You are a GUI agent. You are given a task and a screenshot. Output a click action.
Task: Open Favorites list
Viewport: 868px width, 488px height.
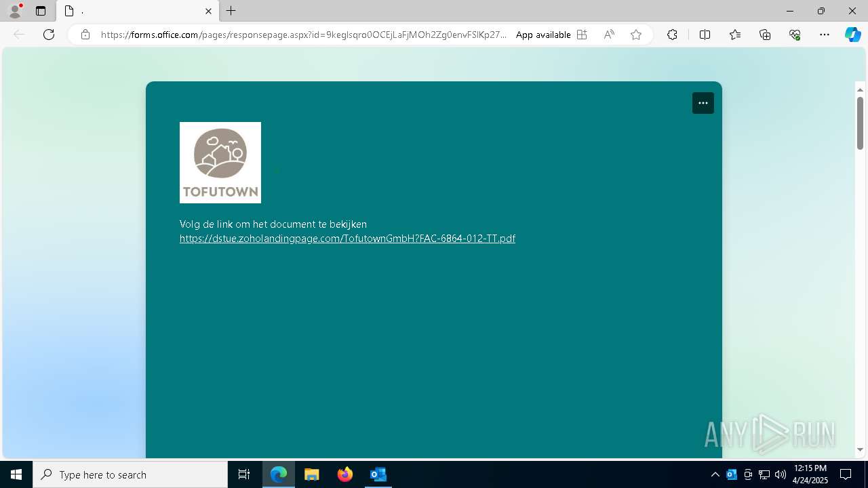pyautogui.click(x=735, y=35)
